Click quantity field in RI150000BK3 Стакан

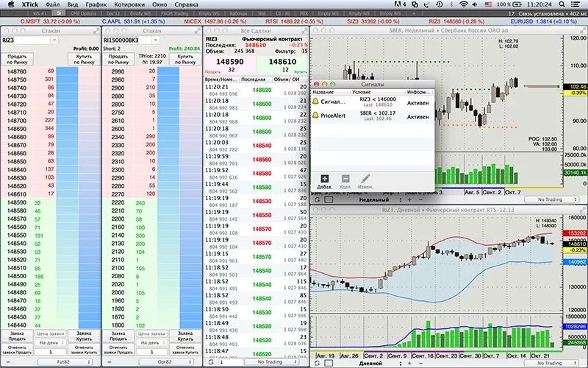(151, 353)
